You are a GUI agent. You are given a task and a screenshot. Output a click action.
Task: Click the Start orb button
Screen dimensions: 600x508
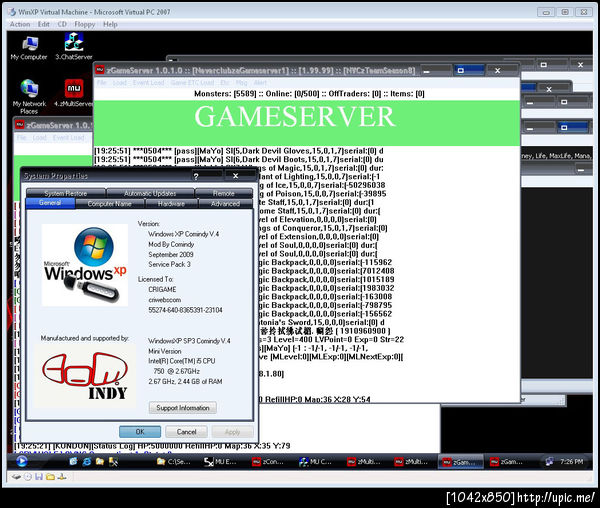pos(21,462)
